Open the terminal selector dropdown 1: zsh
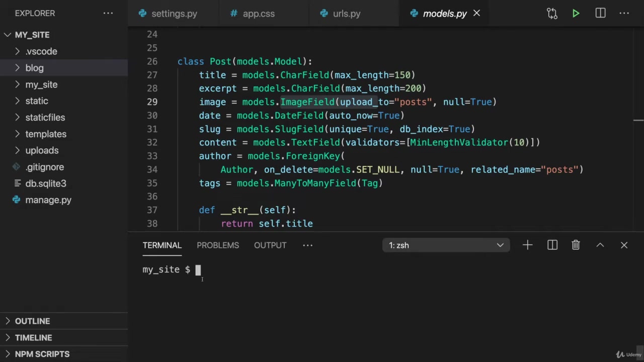This screenshot has height=362, width=644. point(446,245)
